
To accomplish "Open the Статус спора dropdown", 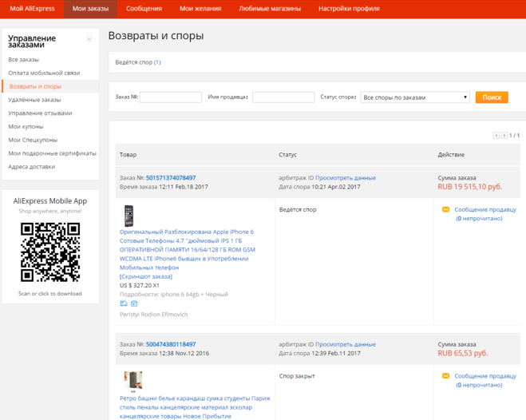I will coord(415,97).
